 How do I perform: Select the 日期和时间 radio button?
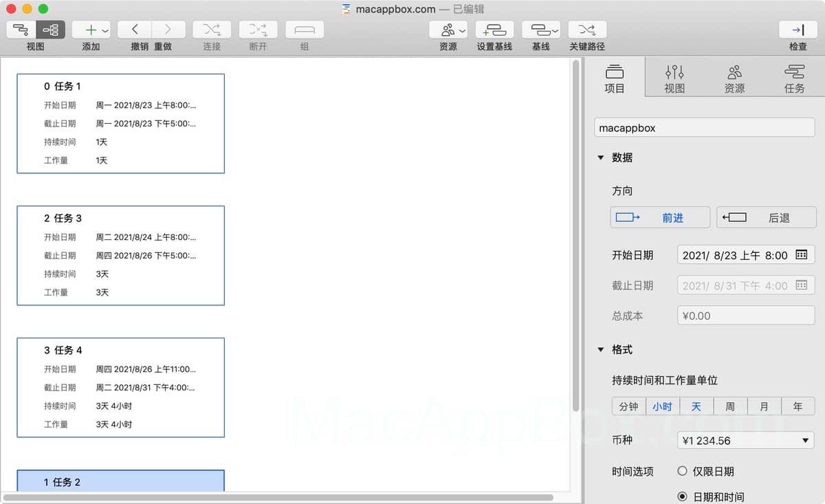click(682, 496)
